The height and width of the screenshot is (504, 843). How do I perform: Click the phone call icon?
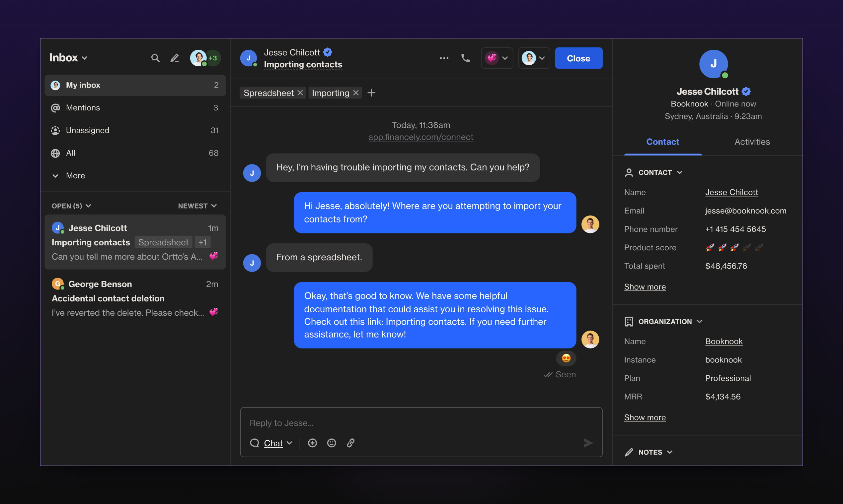(465, 58)
